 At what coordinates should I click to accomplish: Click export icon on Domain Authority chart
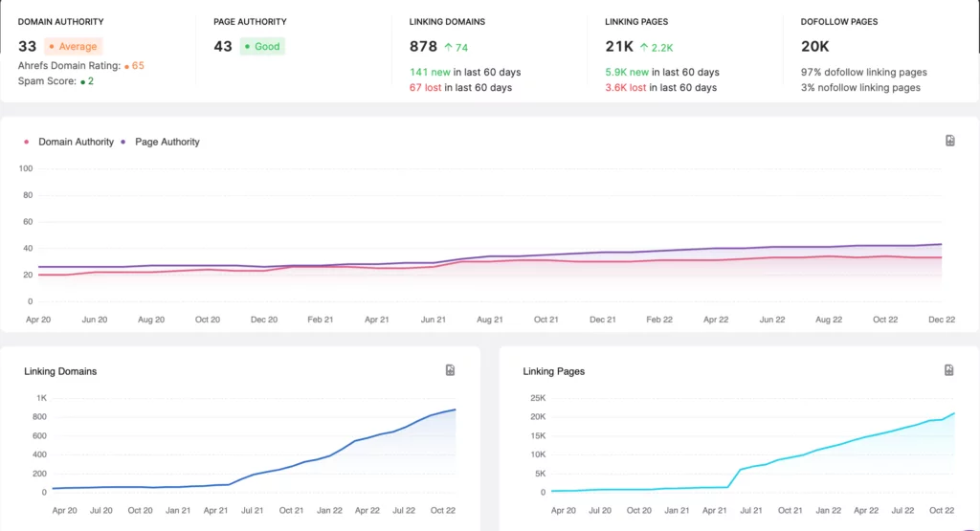point(949,141)
